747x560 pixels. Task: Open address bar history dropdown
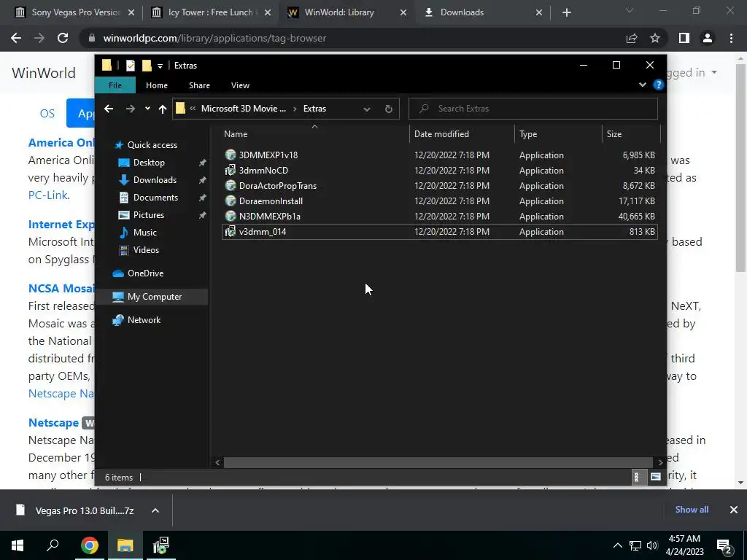tap(367, 109)
